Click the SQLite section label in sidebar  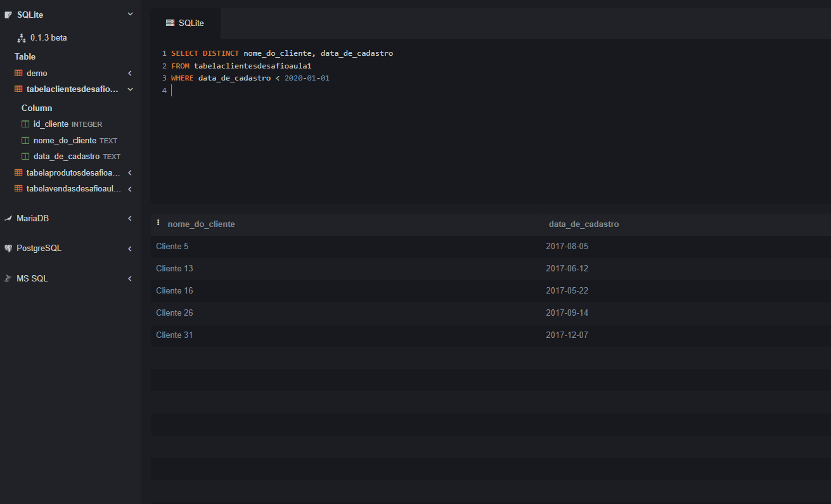pyautogui.click(x=30, y=15)
